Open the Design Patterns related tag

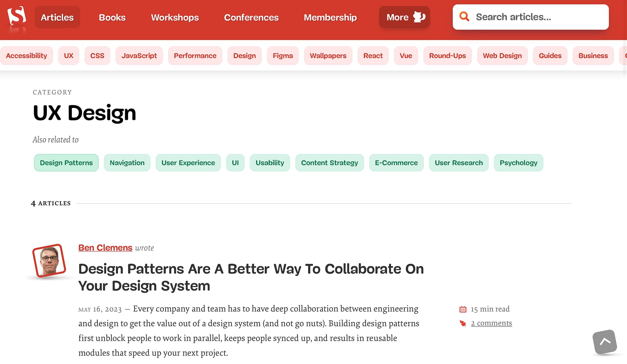(66, 162)
